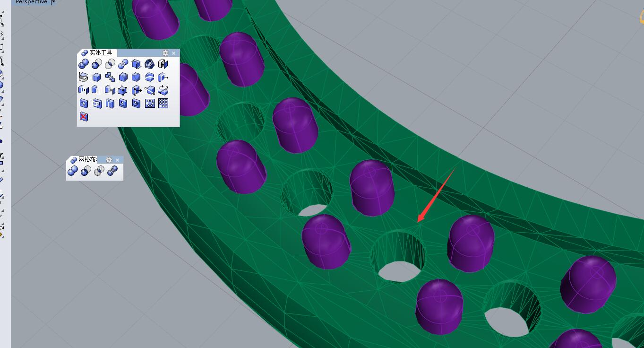Select the Cap planar holes tool
Viewport: 644px width, 348px height.
point(163,64)
